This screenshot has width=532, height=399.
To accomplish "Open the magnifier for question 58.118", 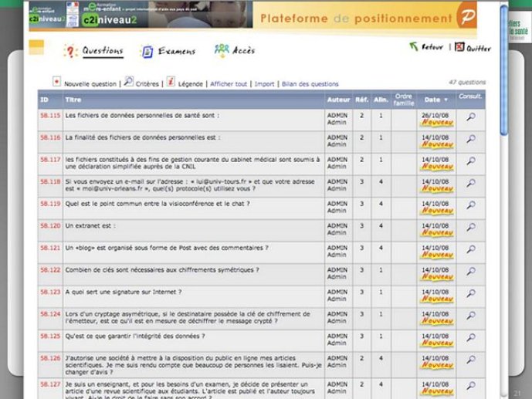I will (x=470, y=183).
